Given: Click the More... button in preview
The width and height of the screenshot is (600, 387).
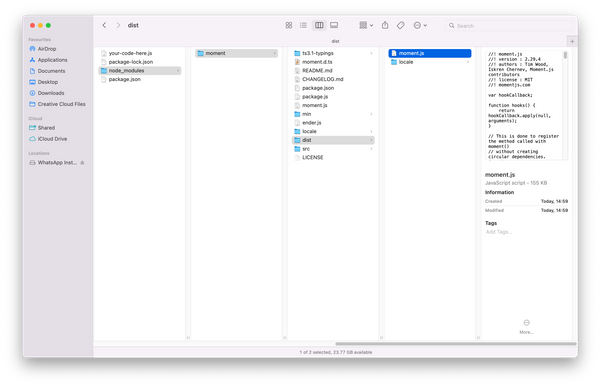Looking at the screenshot, I should pos(527,327).
